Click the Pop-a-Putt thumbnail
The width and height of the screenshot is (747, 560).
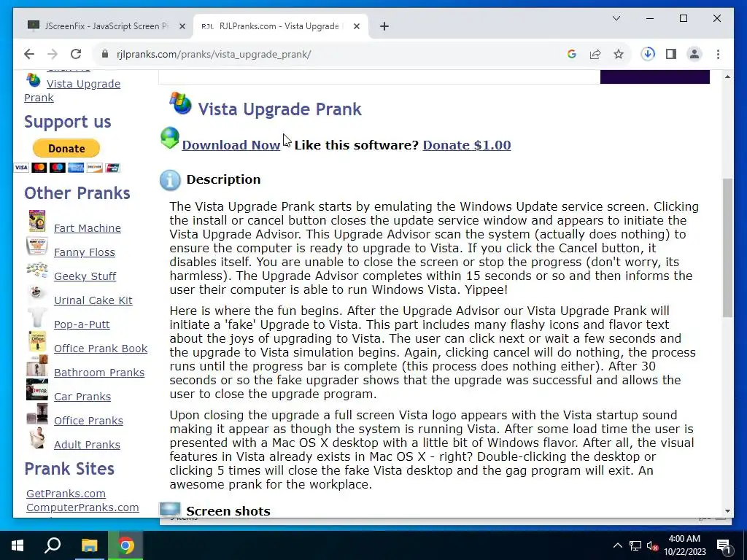37,316
